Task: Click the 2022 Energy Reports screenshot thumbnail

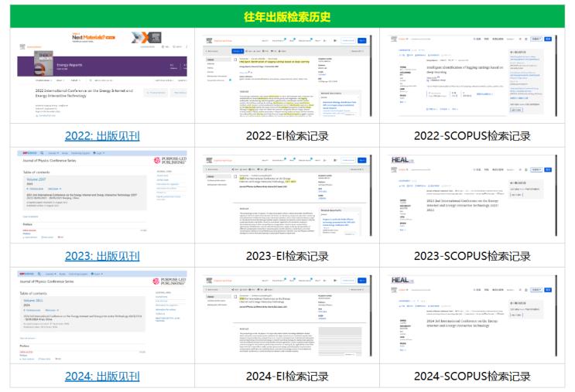Action: click(103, 76)
